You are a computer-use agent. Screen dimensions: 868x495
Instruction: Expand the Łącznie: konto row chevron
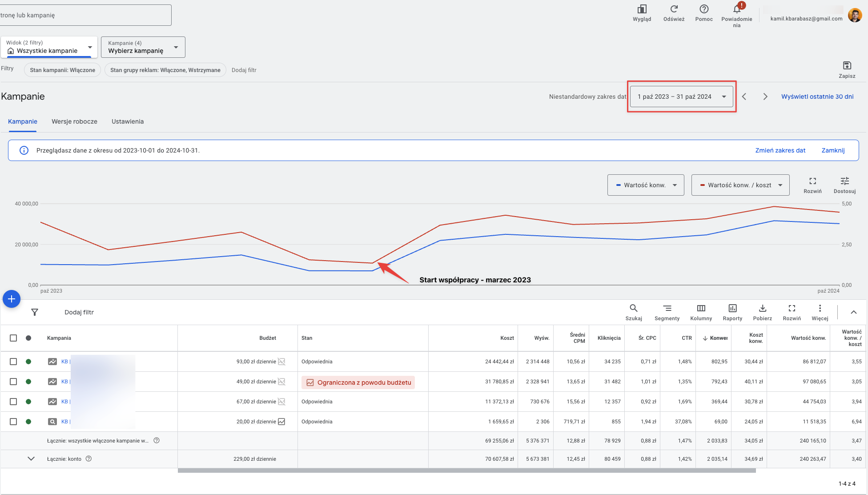click(31, 459)
